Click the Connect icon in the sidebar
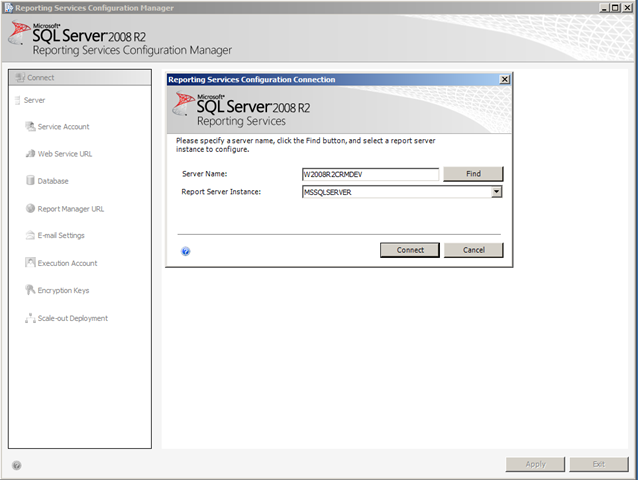This screenshot has height=480, width=638. 20,77
